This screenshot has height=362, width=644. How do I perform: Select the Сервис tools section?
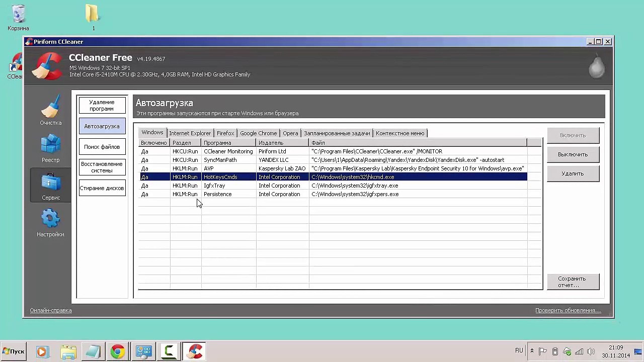(x=51, y=186)
